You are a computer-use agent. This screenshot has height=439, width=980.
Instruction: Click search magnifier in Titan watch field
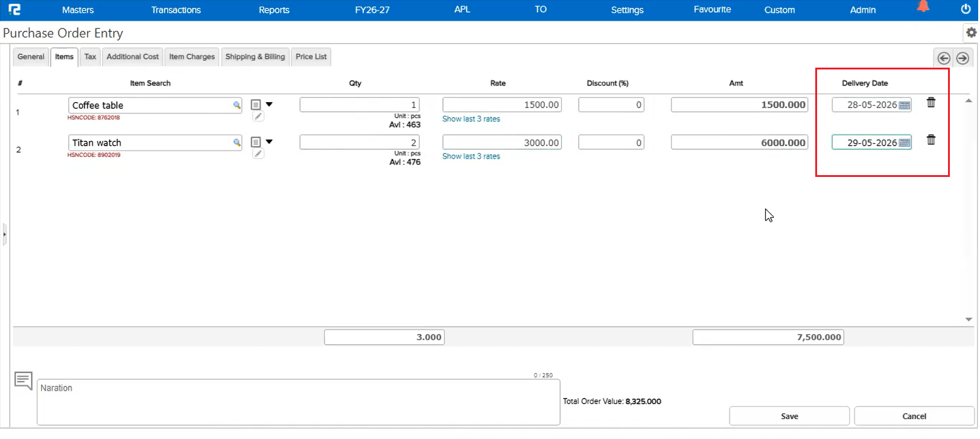click(x=237, y=143)
